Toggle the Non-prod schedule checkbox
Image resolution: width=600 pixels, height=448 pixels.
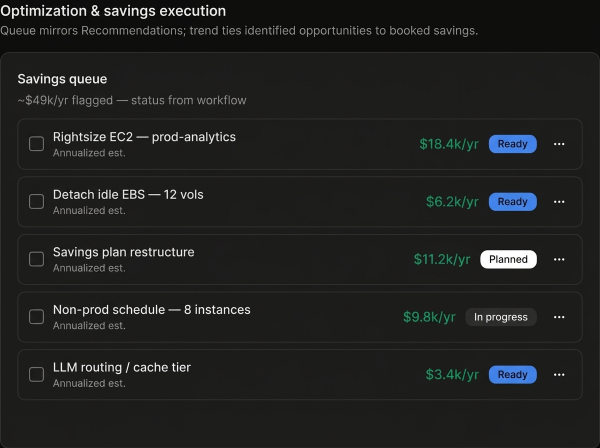tap(36, 317)
